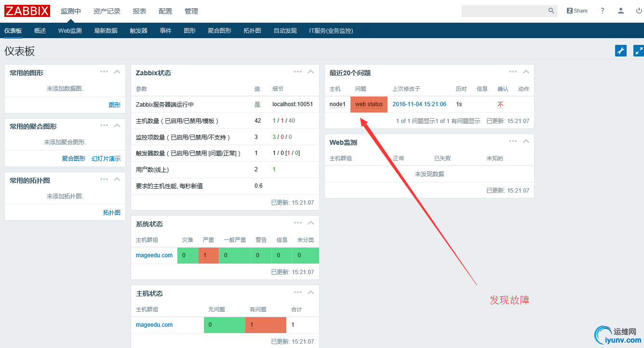Click the 聚合图形 link in the favorites widget
Viewport: 644px width, 348px height.
[x=74, y=158]
